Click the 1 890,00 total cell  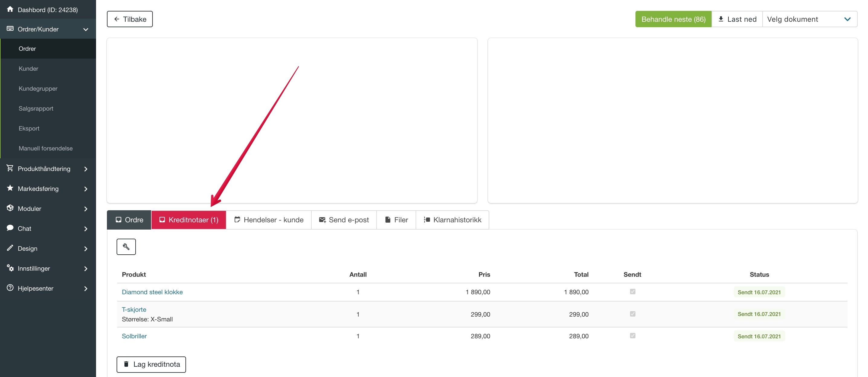576,292
